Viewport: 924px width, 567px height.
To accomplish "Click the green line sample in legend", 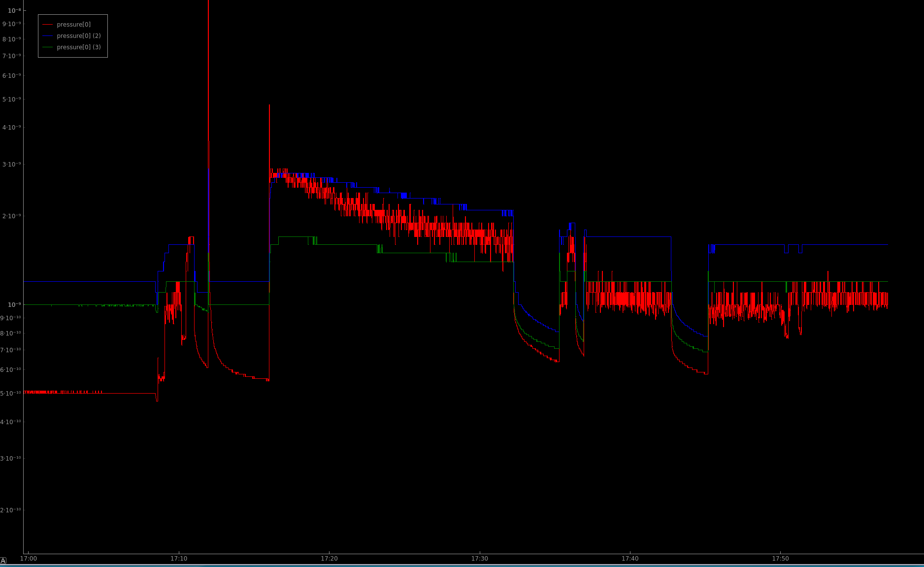I will click(47, 47).
